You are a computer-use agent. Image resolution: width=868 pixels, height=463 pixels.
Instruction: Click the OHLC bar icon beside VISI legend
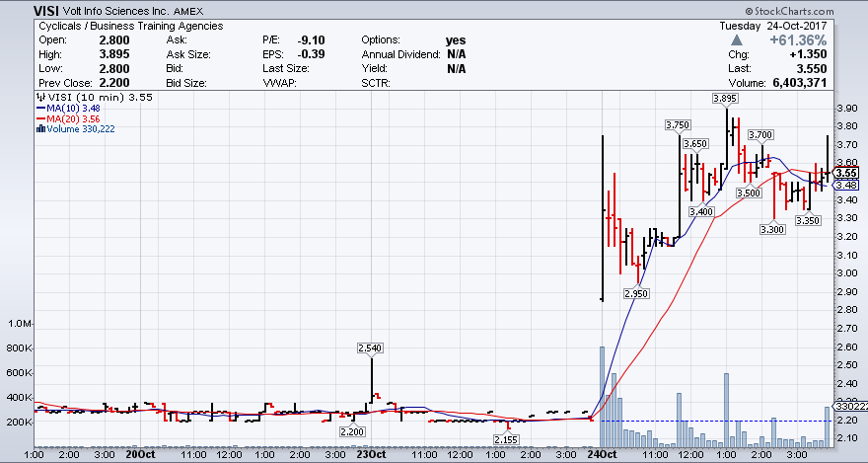coord(39,98)
